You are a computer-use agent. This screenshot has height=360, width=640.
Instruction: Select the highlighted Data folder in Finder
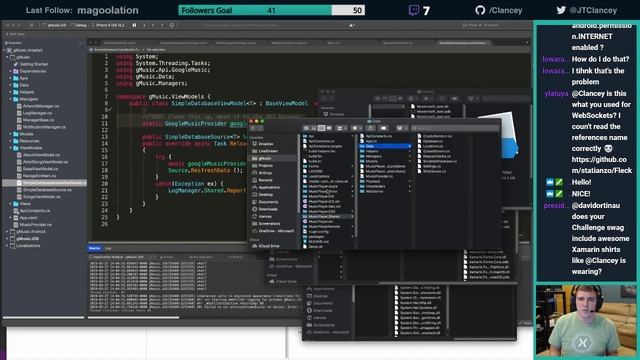click(x=385, y=146)
